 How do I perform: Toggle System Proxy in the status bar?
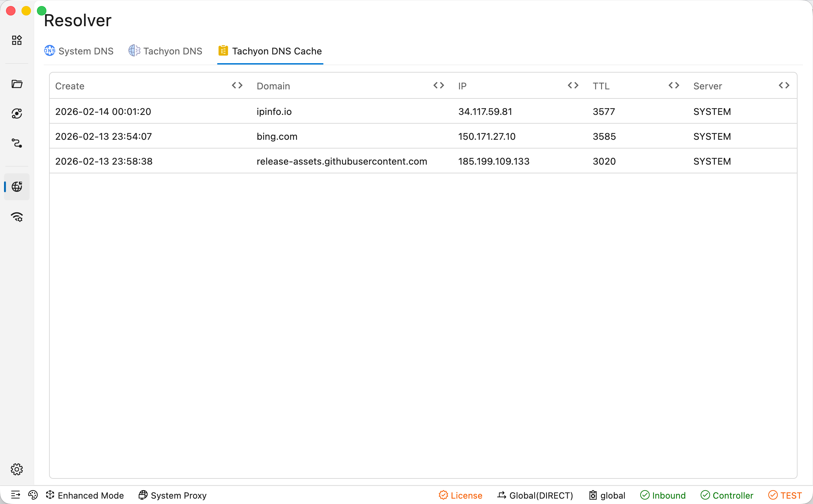(173, 495)
